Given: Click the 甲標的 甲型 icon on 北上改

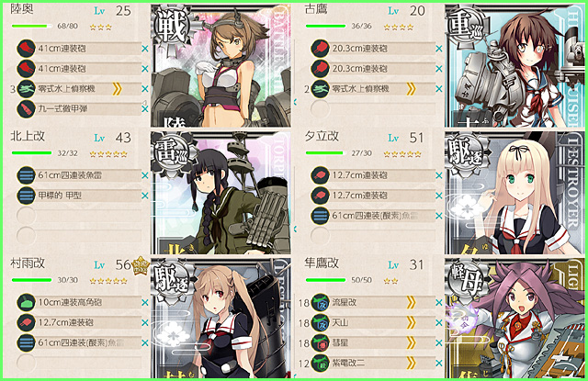Looking at the screenshot, I should [x=26, y=196].
